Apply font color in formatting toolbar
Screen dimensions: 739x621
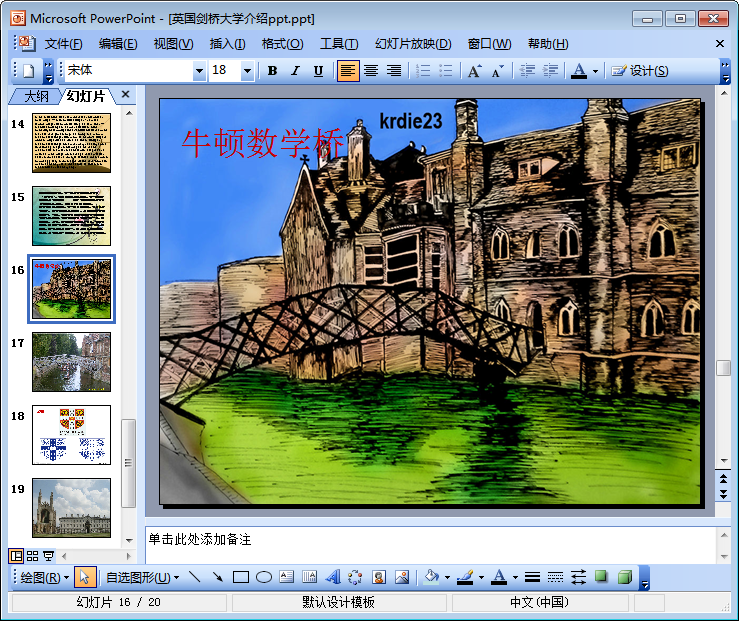[579, 71]
